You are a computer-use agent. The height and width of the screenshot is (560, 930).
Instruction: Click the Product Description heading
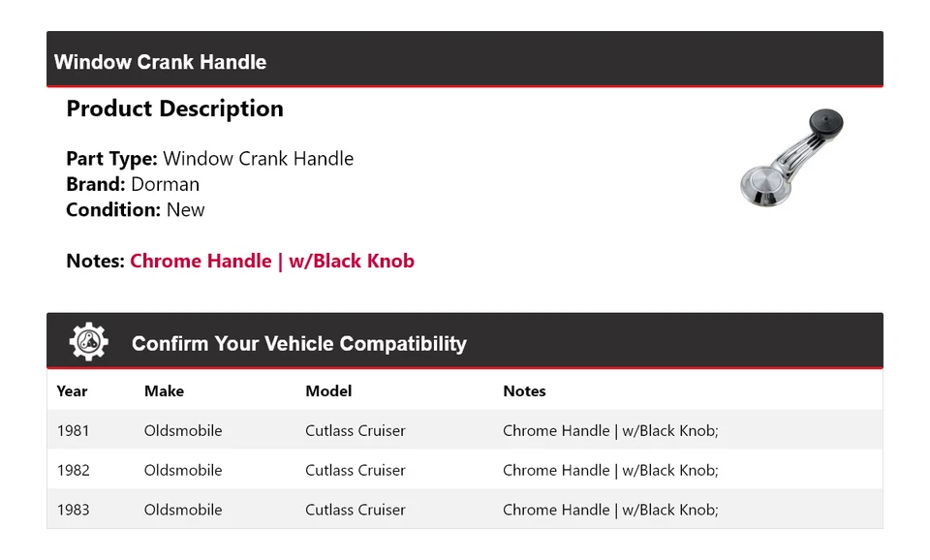174,109
